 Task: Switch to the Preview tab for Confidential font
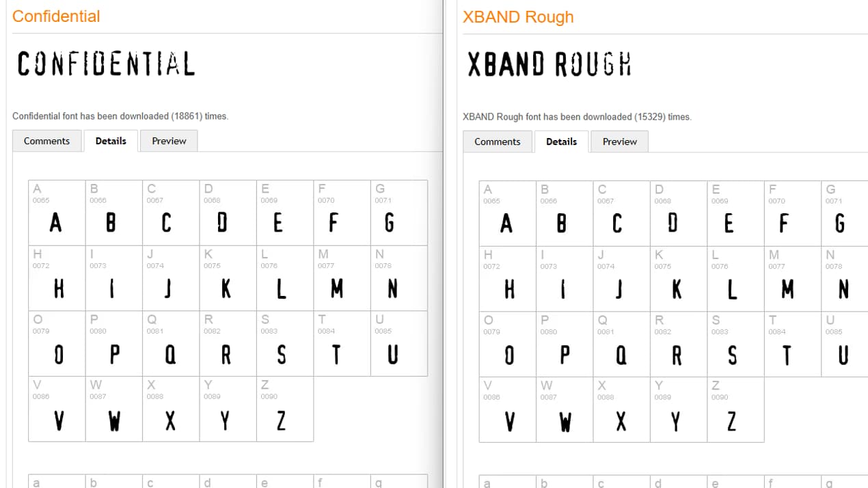pos(169,141)
